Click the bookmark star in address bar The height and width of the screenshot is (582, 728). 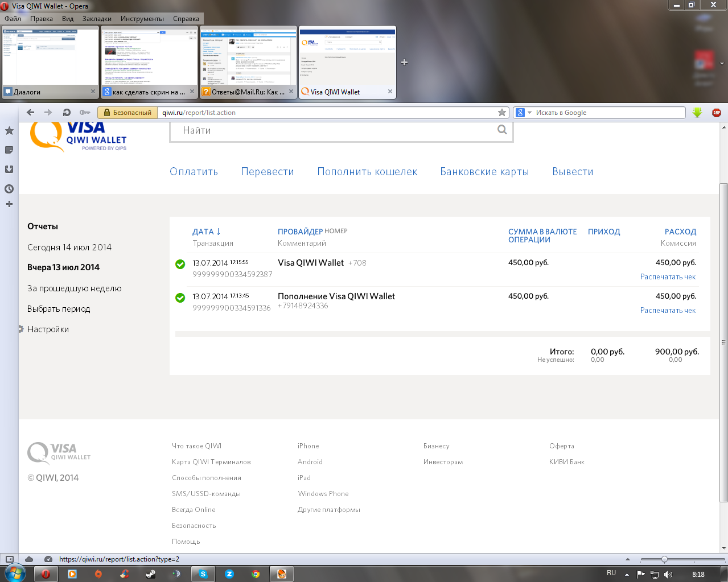pos(501,113)
